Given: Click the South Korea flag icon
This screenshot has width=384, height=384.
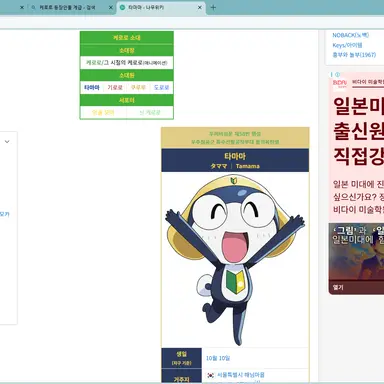Looking at the screenshot, I should coord(210,375).
